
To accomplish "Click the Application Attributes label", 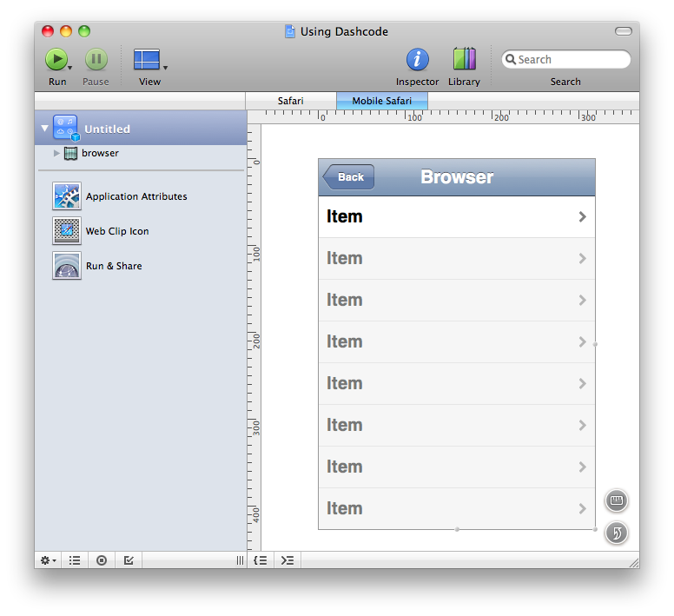I will [x=136, y=196].
